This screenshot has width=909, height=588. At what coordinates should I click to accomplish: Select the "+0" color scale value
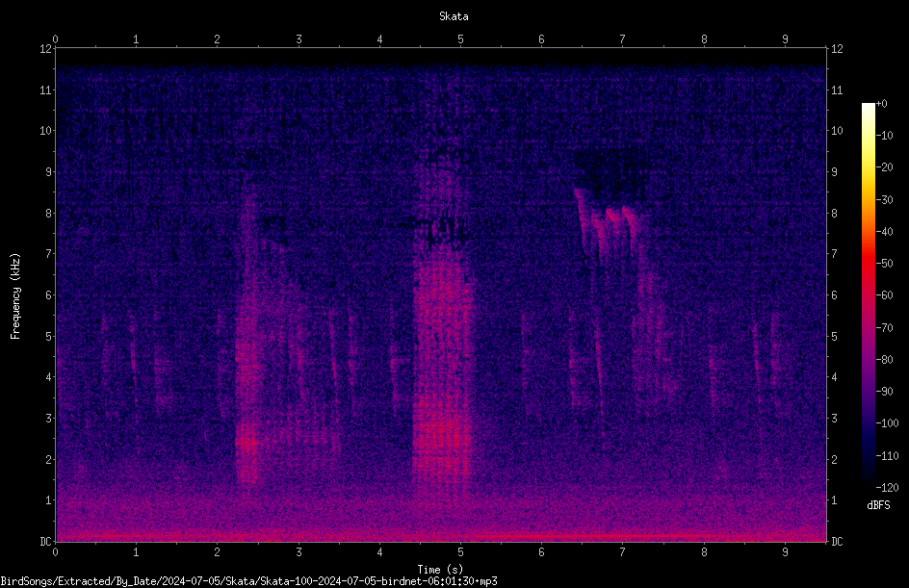click(881, 104)
